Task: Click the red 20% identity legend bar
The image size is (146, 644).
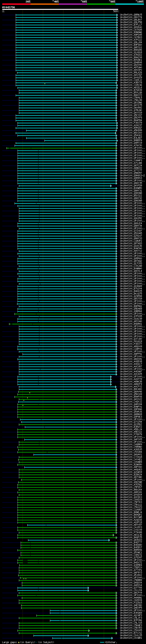Action: [16, 4]
